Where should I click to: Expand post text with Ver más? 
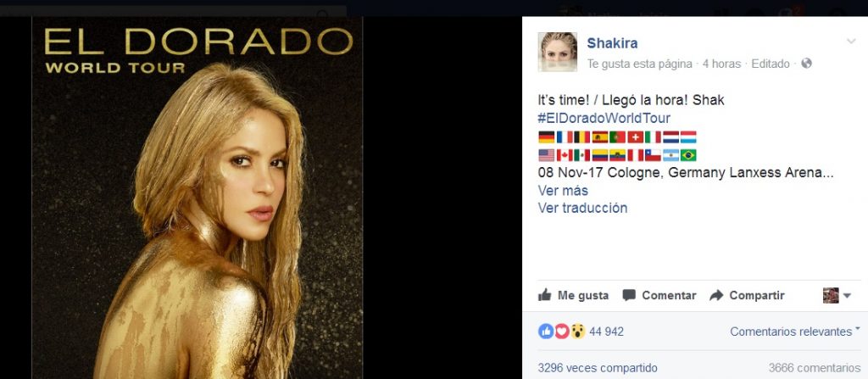pos(563,191)
